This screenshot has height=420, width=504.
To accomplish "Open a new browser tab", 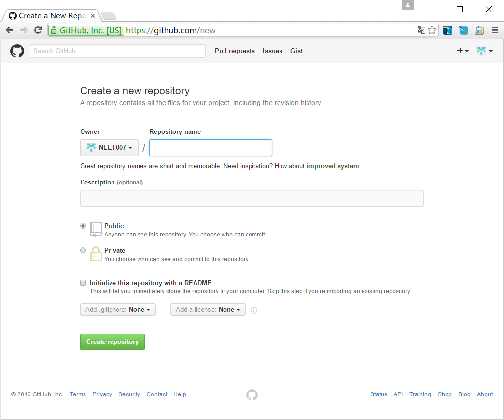I will click(x=109, y=16).
